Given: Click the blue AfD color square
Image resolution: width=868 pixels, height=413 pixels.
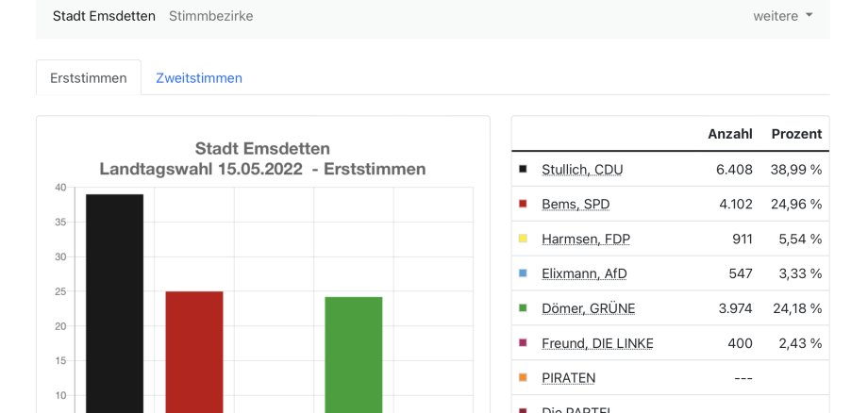Looking at the screenshot, I should (x=523, y=273).
